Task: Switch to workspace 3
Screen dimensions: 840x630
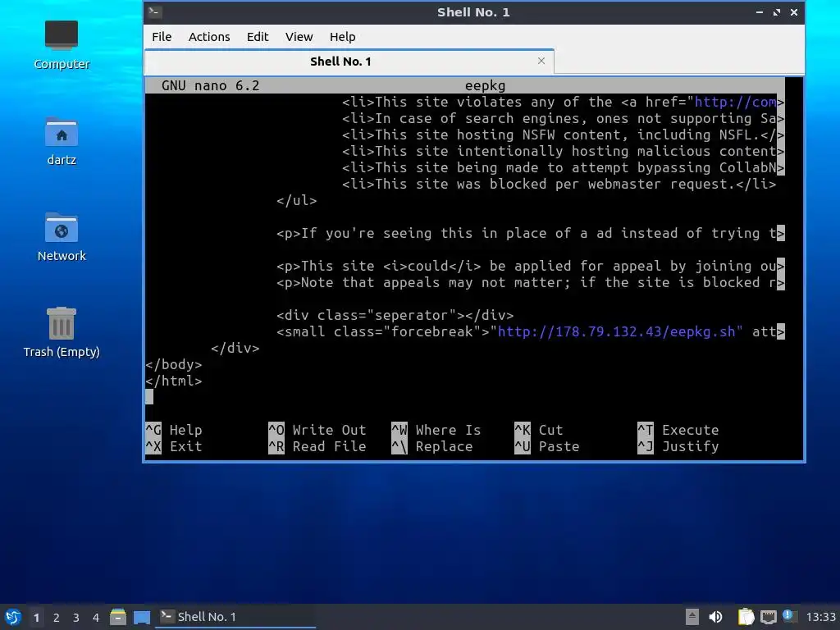Action: click(x=76, y=617)
